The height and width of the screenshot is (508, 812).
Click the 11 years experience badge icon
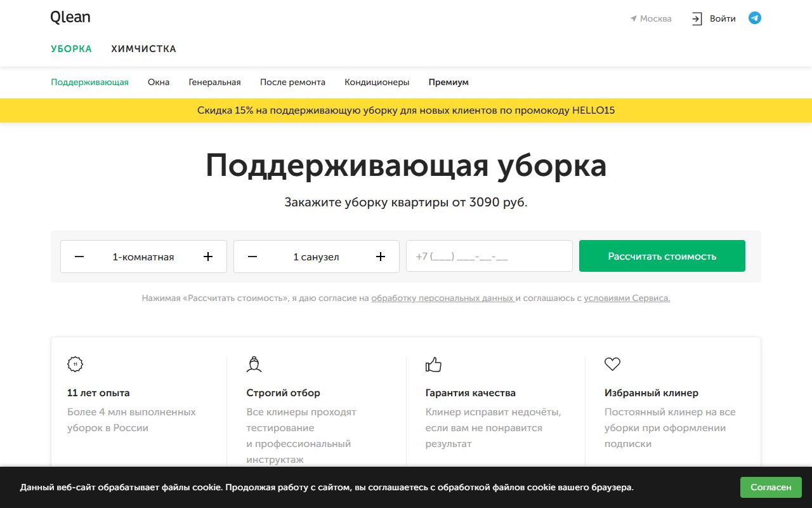click(75, 364)
